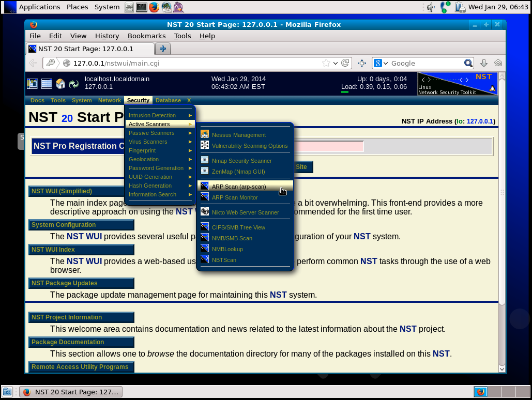
Task: Open the GNOME Applications menu
Action: 39,7
